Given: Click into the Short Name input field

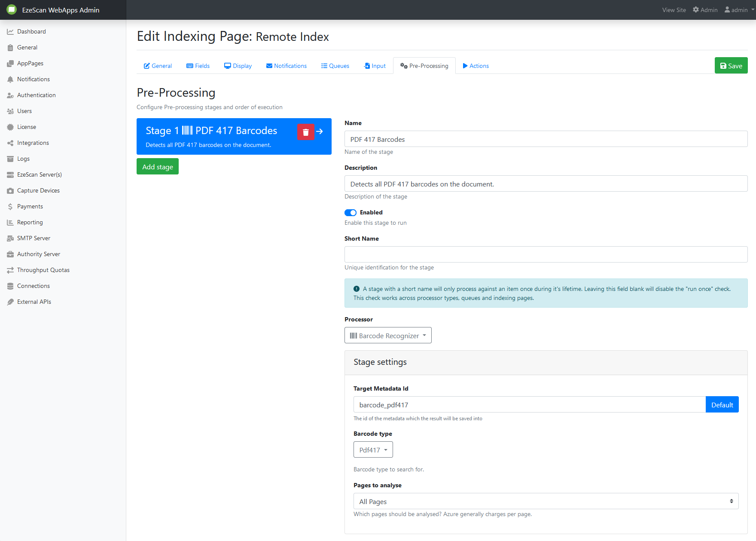Looking at the screenshot, I should 546,254.
